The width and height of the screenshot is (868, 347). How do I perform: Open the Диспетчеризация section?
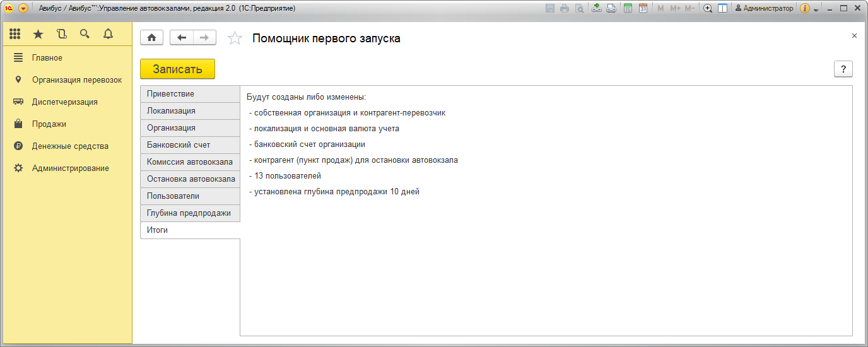[65, 102]
